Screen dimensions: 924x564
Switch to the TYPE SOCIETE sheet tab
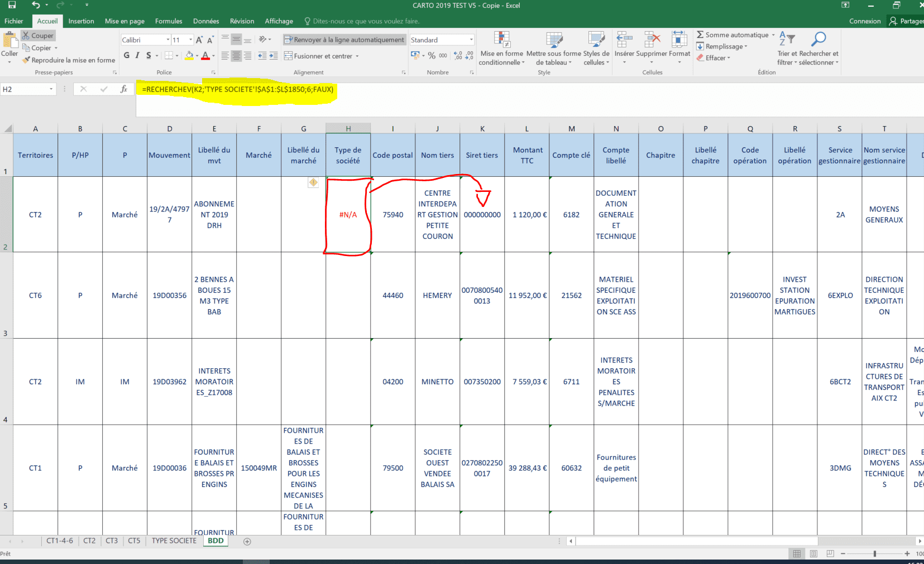coord(174,541)
